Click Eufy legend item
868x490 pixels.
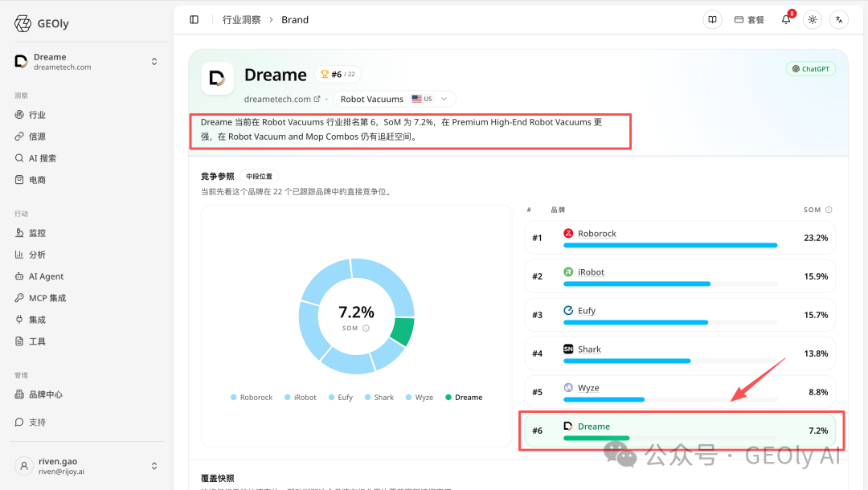tap(341, 397)
